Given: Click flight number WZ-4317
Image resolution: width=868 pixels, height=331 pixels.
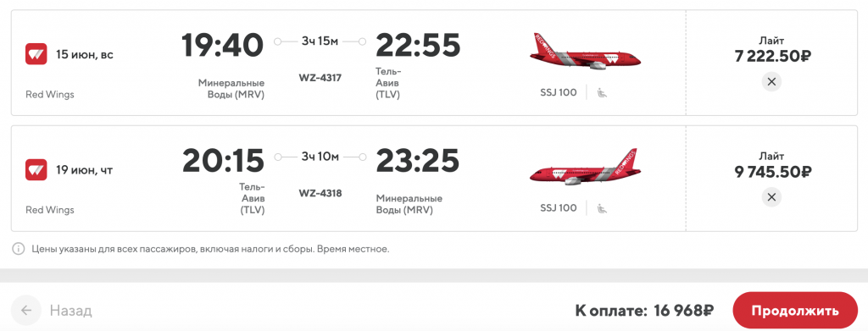Looking at the screenshot, I should (x=320, y=78).
